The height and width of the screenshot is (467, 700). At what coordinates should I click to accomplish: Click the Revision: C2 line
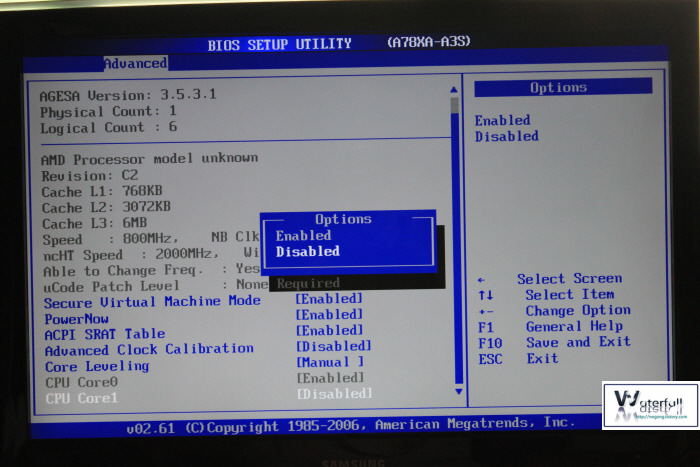(x=90, y=175)
